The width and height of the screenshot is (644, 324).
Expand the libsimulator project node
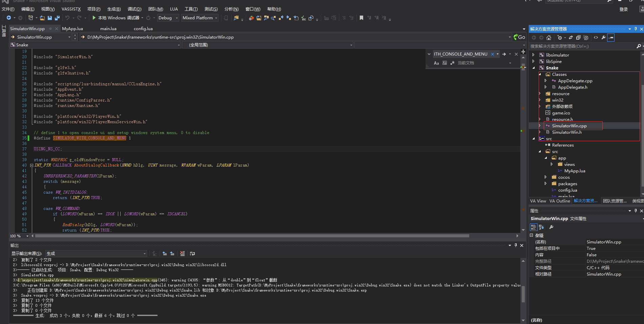click(534, 55)
